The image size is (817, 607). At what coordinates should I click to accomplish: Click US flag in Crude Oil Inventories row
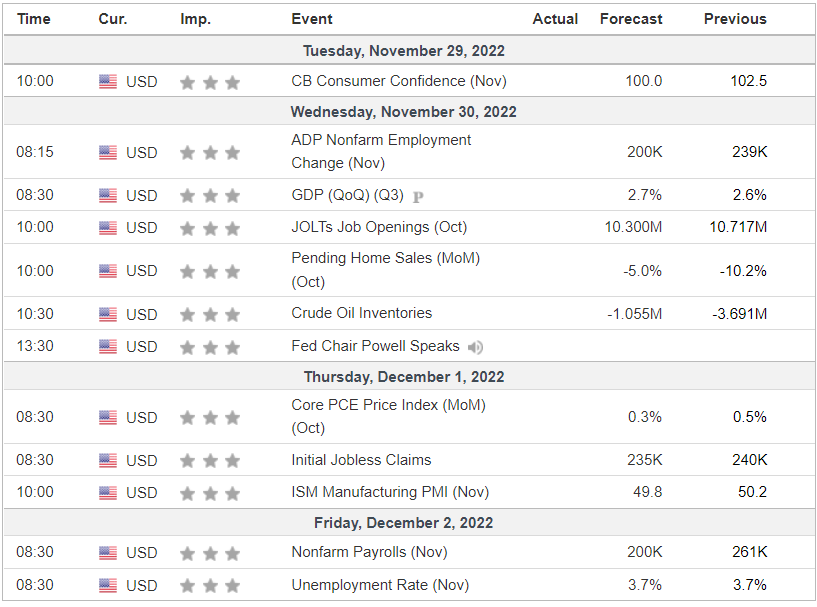click(x=108, y=315)
